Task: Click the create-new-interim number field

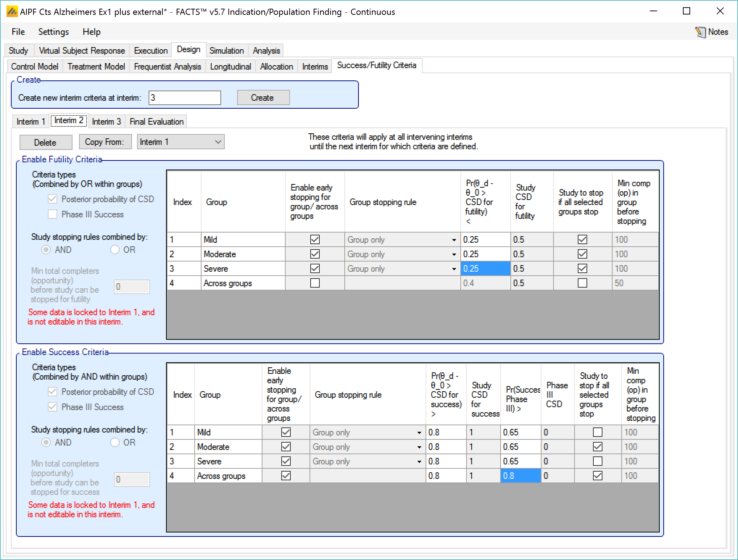Action: (x=184, y=98)
